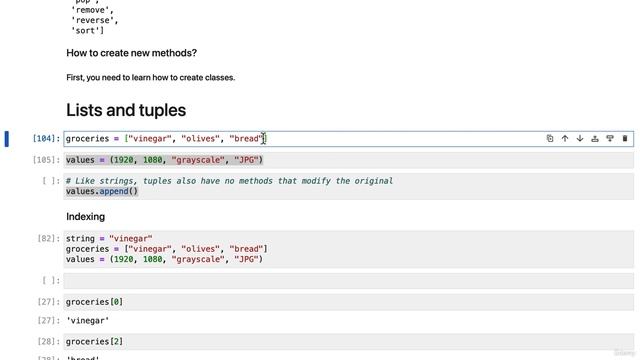Click the 'vinegar' output of cell [27]
The height and width of the screenshot is (360, 640).
point(88,321)
